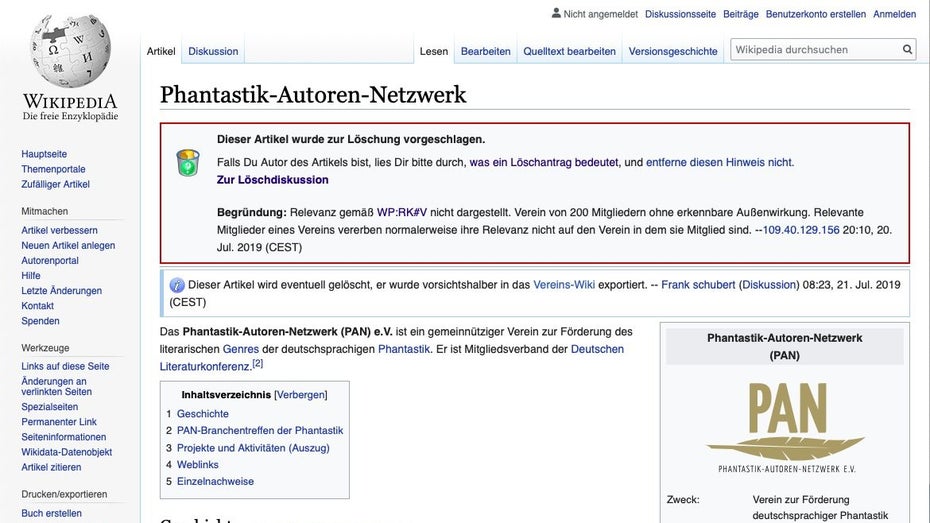
Task: Click Neuen Artikel anlegen
Action: [68, 245]
